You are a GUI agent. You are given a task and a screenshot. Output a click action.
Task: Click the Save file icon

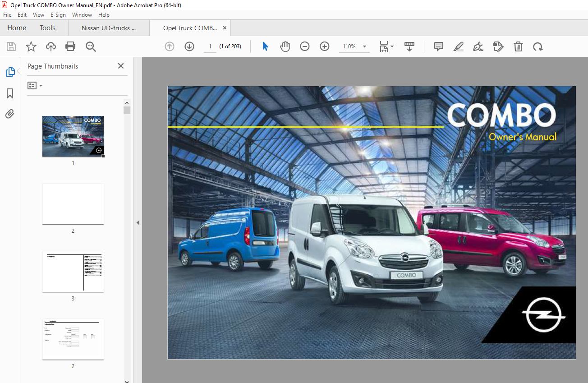coord(11,46)
